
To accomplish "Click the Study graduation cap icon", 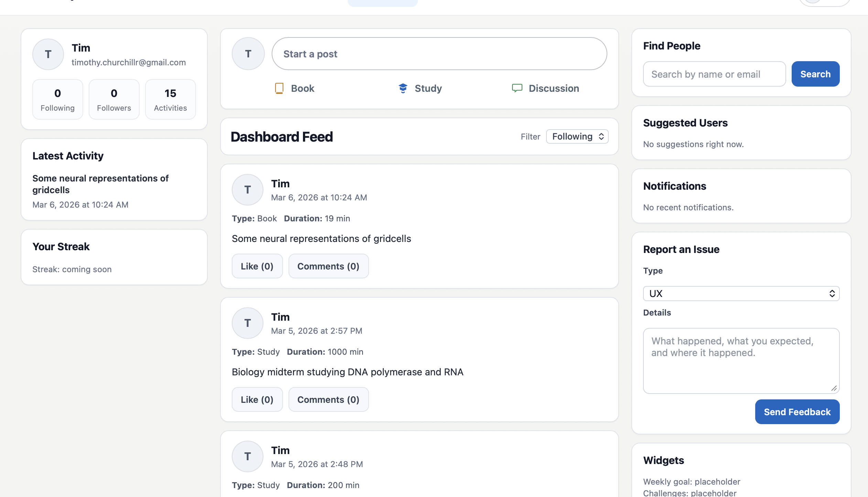I will point(403,88).
